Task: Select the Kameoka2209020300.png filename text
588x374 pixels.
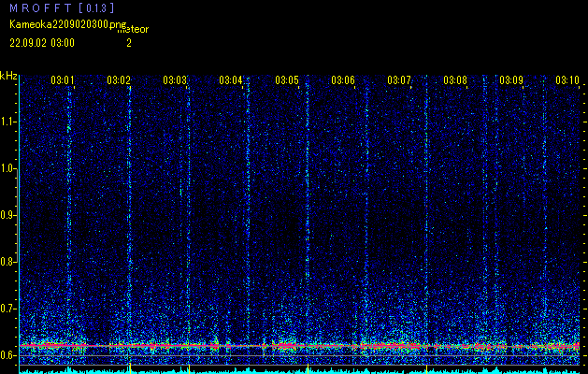Action: [x=70, y=24]
